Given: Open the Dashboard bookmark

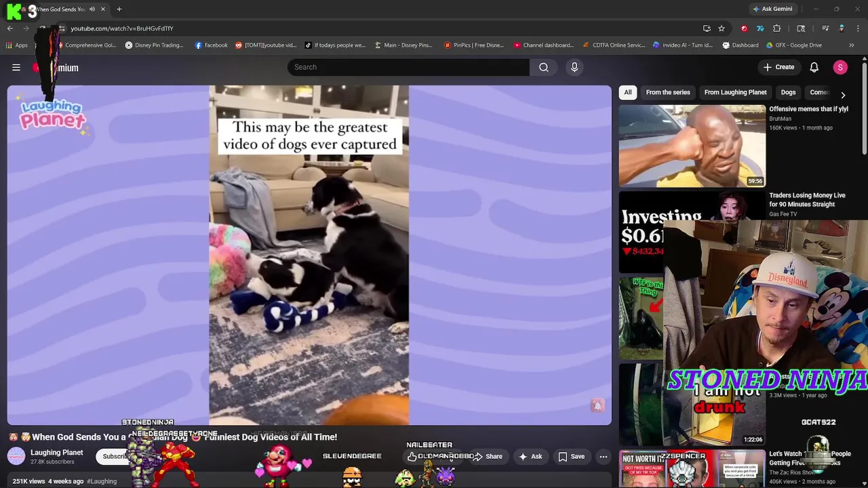Looking at the screenshot, I should (x=741, y=45).
